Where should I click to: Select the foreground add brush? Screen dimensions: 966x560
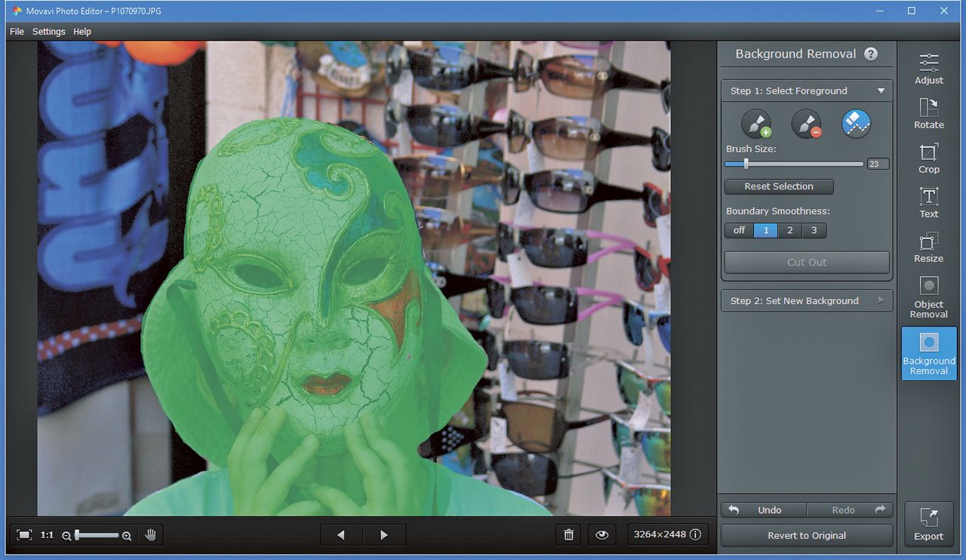pyautogui.click(x=755, y=124)
